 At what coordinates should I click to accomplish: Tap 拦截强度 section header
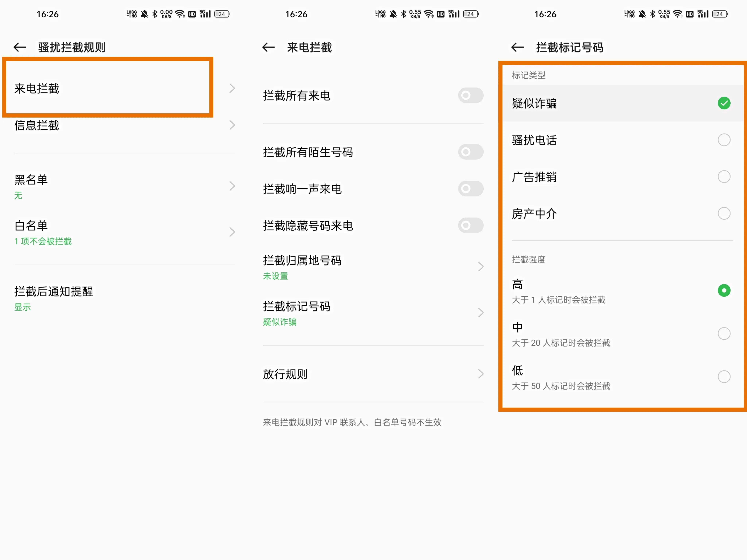click(529, 260)
